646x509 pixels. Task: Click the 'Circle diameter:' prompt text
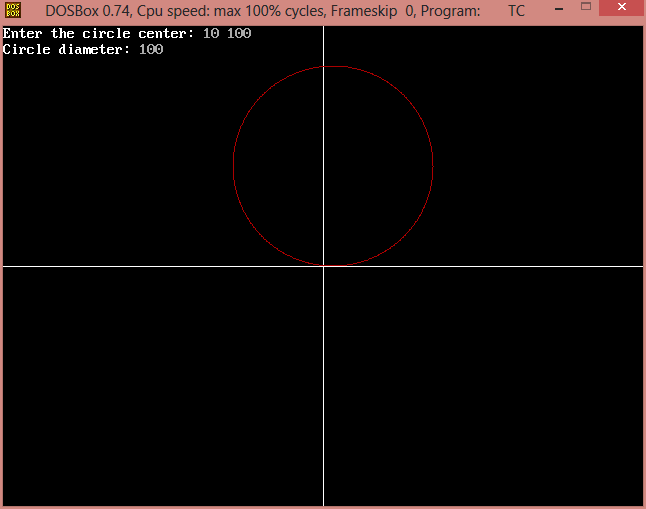tap(66, 49)
